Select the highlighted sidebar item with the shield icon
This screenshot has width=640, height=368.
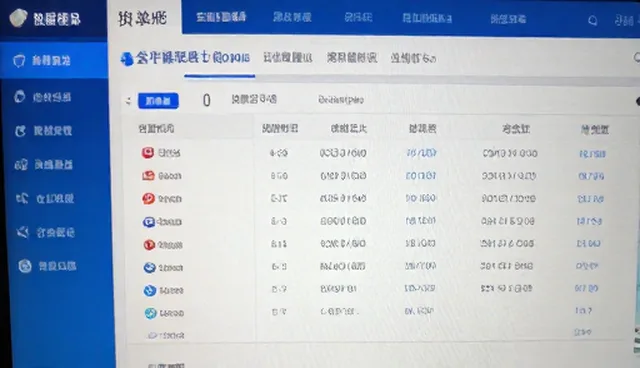pyautogui.click(x=54, y=61)
